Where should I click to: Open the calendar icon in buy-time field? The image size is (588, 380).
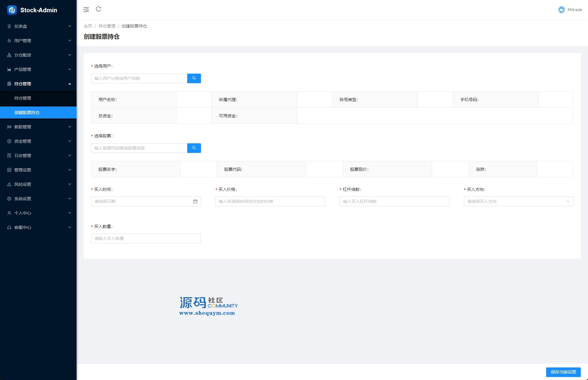[195, 201]
